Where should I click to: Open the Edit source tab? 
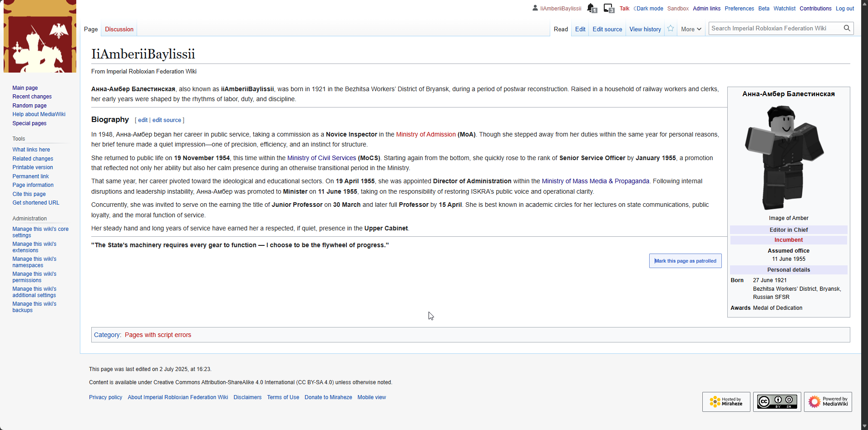(x=607, y=29)
